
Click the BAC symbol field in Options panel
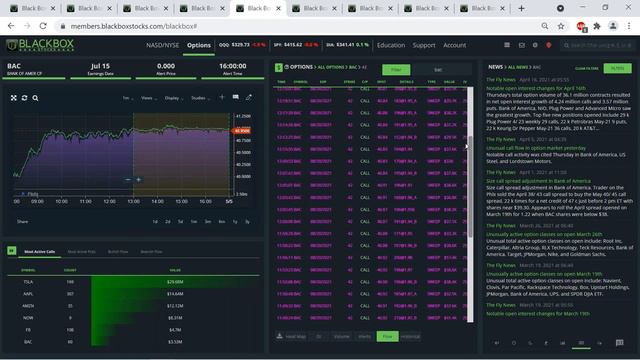point(438,70)
